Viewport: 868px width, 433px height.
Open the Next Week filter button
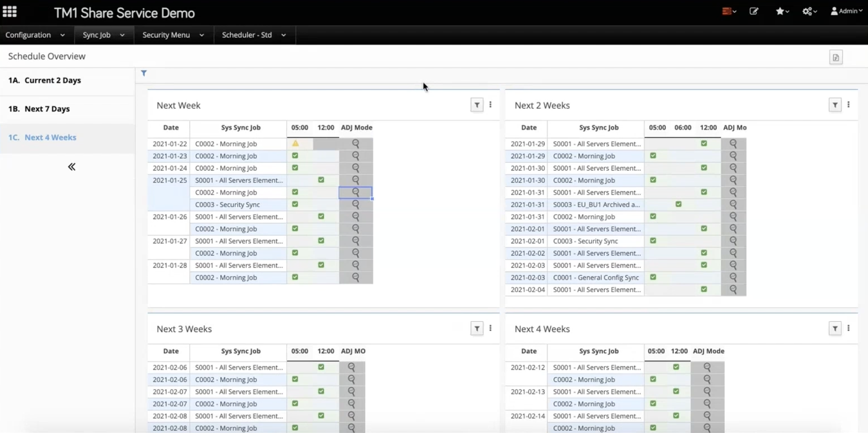477,105
